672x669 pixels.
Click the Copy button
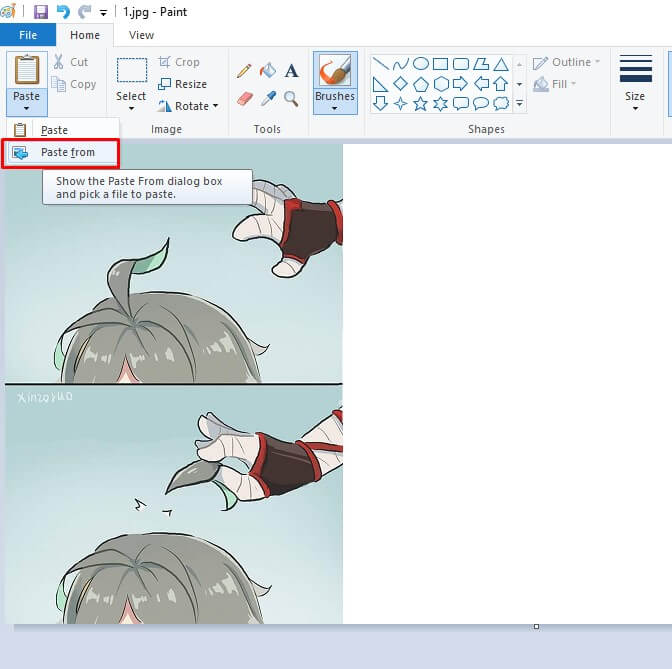click(x=73, y=84)
